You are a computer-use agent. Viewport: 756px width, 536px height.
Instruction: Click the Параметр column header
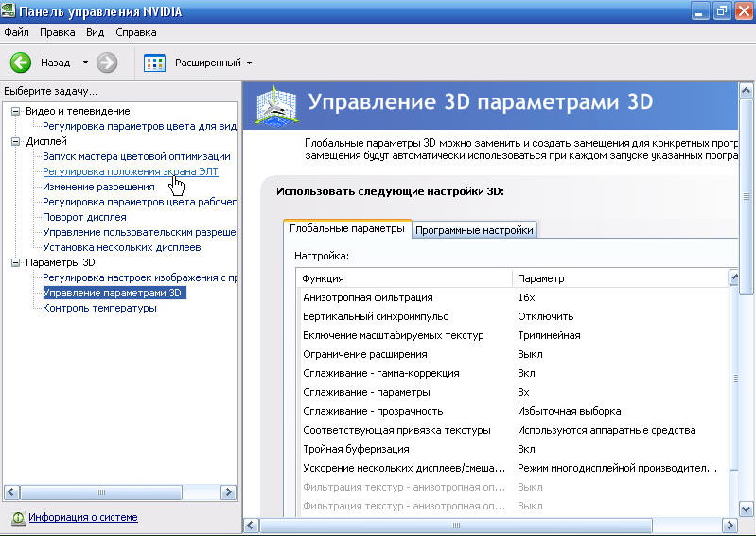point(621,278)
